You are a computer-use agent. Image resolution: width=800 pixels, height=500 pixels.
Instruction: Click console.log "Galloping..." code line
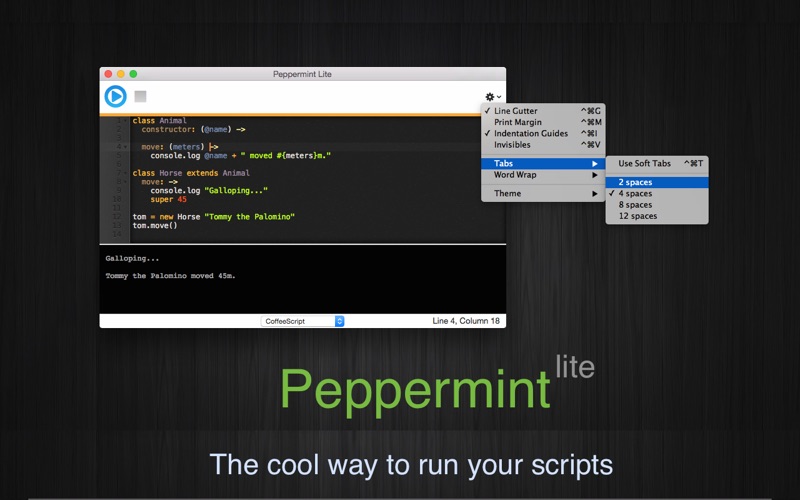209,190
